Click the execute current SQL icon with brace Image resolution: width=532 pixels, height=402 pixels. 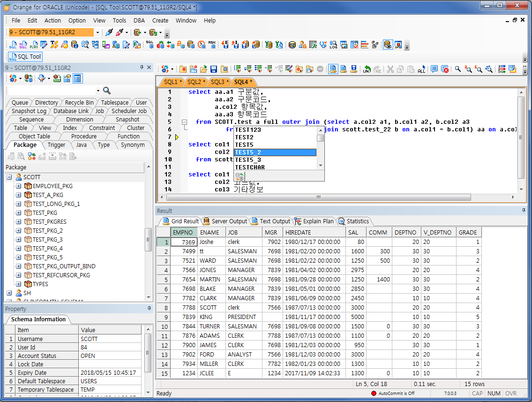point(238,69)
